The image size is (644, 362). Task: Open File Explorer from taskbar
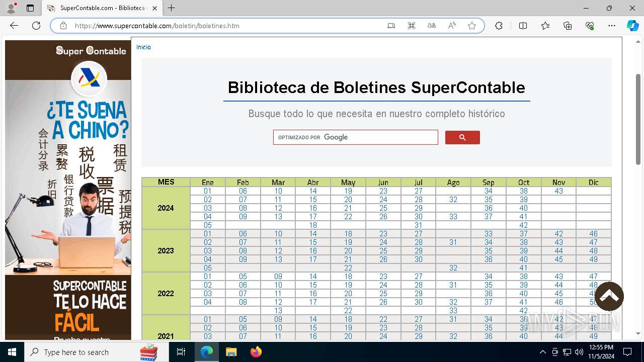point(231,352)
